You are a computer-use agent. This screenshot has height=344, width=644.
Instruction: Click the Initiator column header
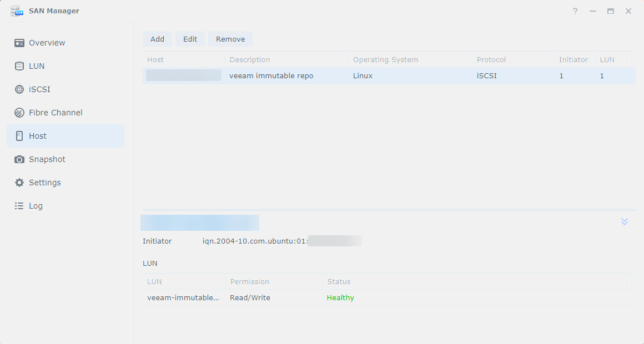(573, 59)
